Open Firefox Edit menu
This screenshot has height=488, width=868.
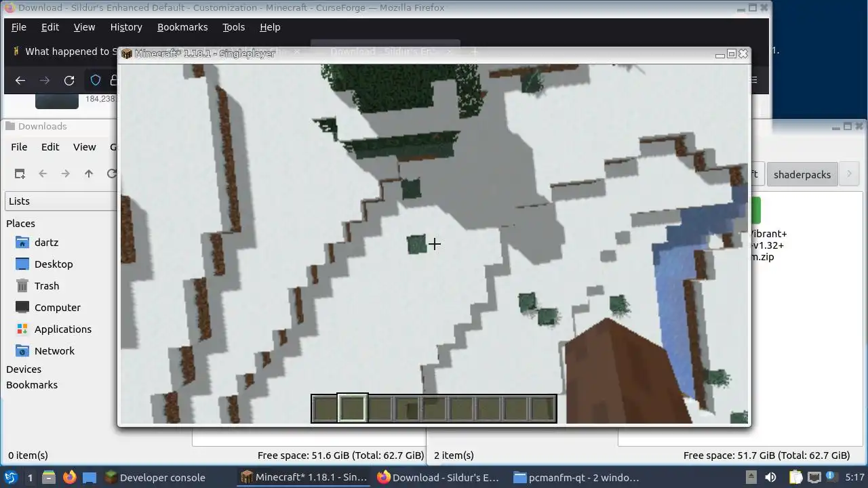(50, 27)
